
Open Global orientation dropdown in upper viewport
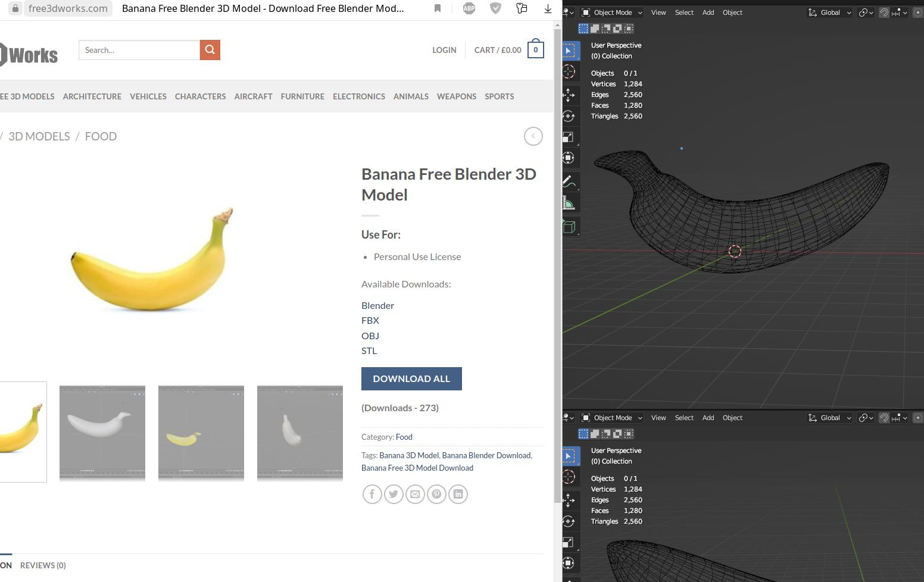(x=829, y=12)
